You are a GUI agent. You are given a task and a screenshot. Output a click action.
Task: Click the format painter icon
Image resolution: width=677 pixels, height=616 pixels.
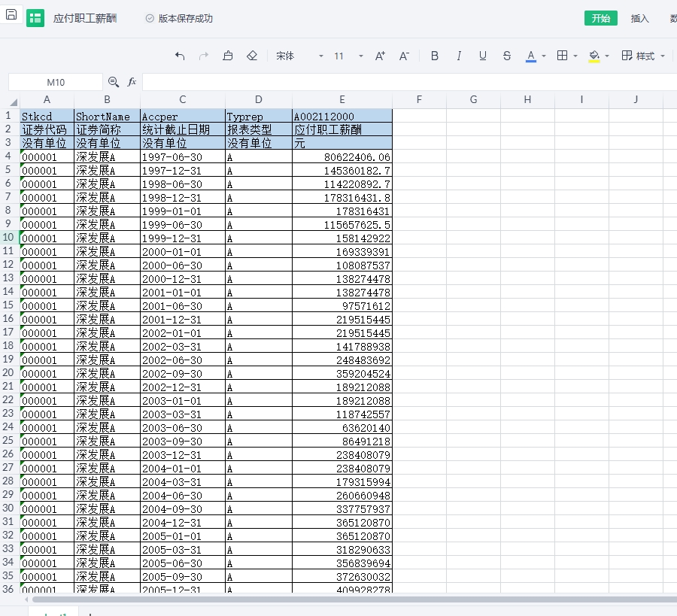(228, 56)
